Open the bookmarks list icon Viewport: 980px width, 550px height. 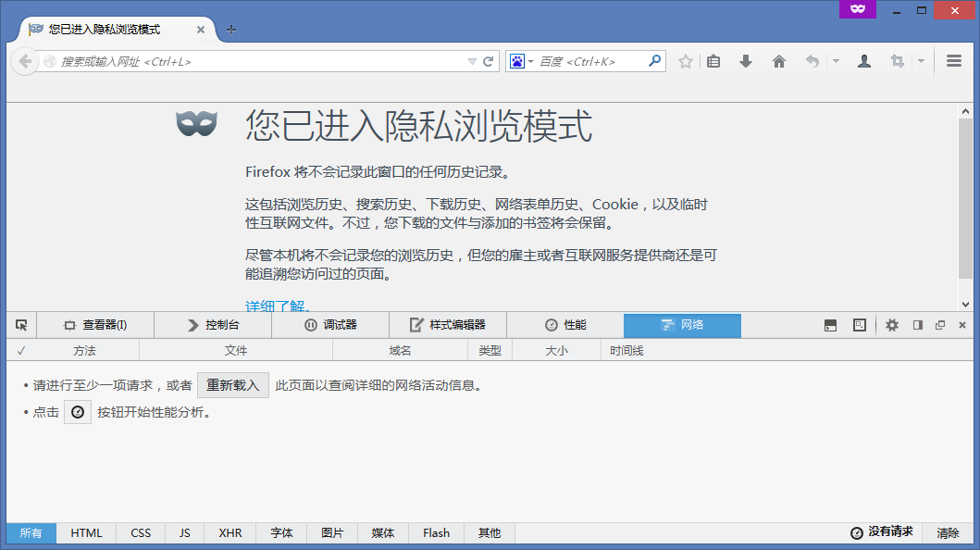pyautogui.click(x=713, y=61)
